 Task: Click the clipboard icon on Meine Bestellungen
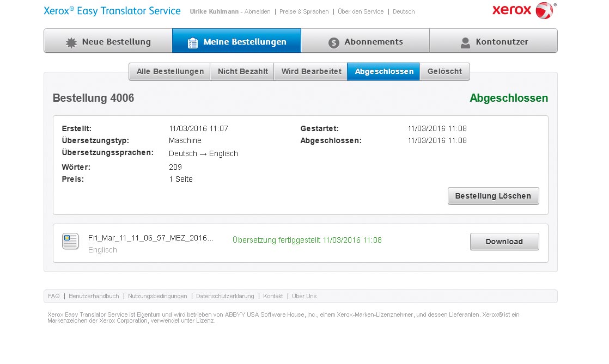click(192, 43)
